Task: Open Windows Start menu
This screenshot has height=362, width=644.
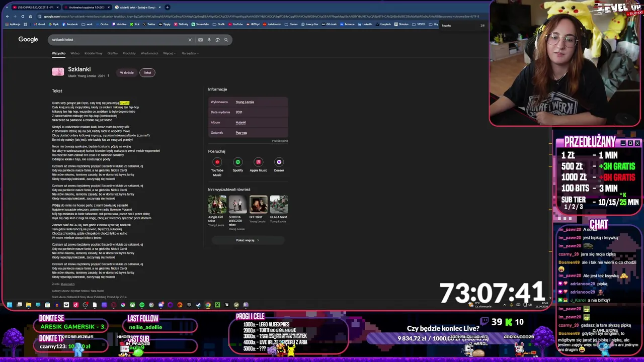Action: pyautogui.click(x=9, y=305)
